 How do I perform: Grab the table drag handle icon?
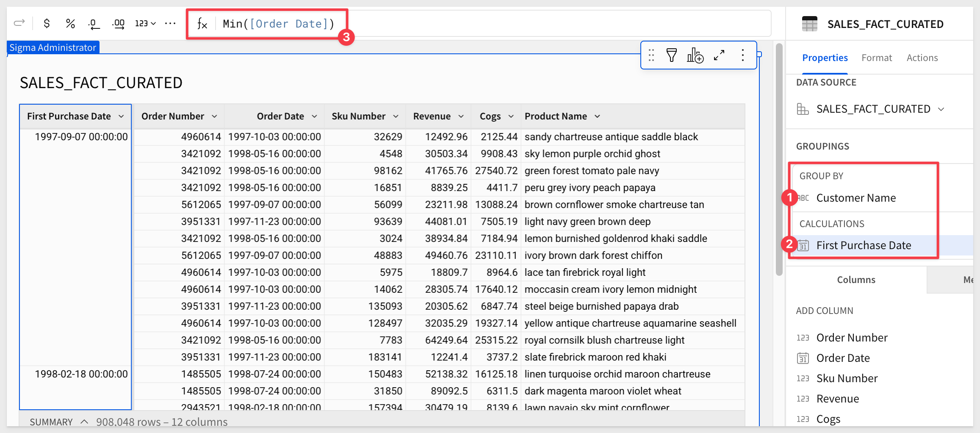(651, 55)
